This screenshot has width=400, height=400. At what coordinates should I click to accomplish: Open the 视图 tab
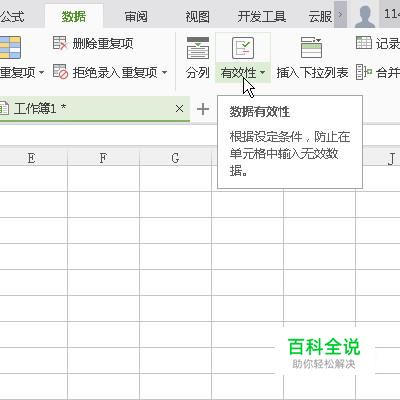198,17
